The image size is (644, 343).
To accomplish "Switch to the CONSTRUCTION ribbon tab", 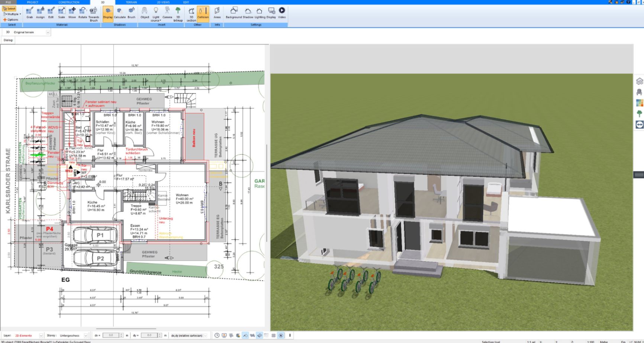I will 69,2.
